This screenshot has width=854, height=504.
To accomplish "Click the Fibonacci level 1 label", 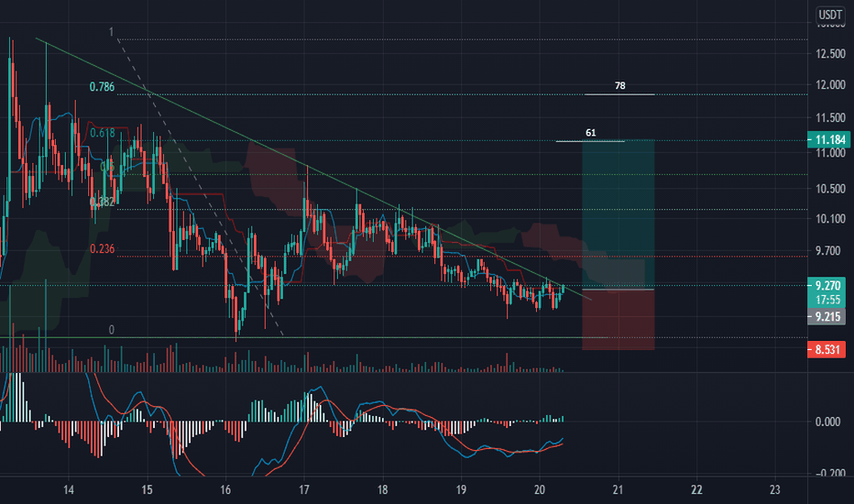I will [x=111, y=32].
